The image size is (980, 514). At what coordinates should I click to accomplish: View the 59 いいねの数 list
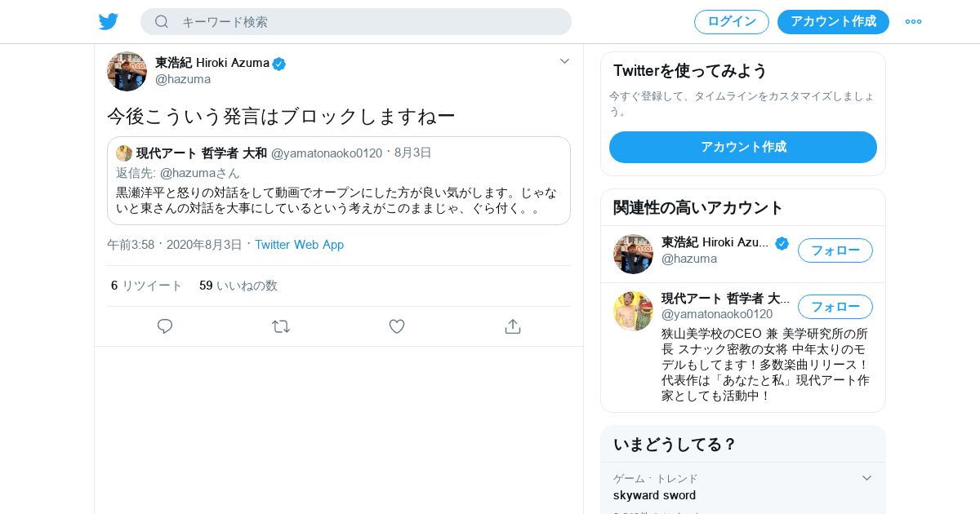(x=238, y=286)
